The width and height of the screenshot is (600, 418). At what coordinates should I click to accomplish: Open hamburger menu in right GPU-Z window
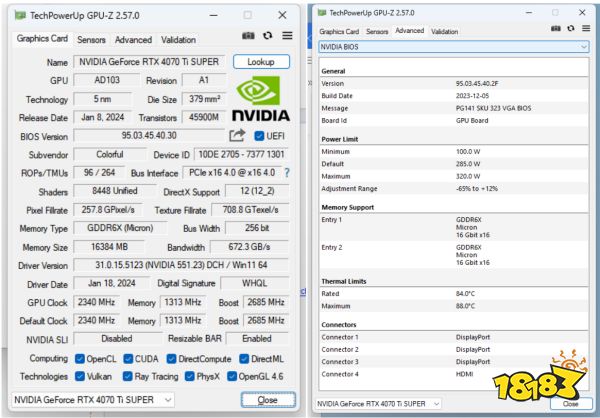click(586, 28)
